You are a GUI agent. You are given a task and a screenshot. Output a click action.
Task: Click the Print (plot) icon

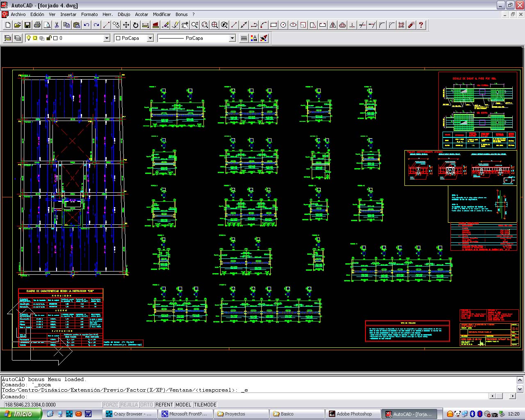[x=37, y=25]
